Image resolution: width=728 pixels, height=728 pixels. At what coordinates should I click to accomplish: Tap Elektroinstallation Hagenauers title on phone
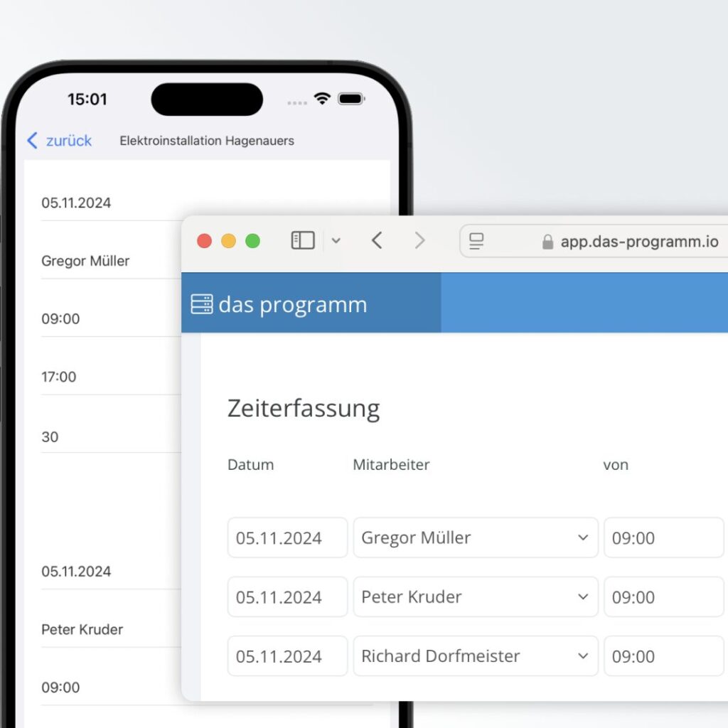point(207,141)
